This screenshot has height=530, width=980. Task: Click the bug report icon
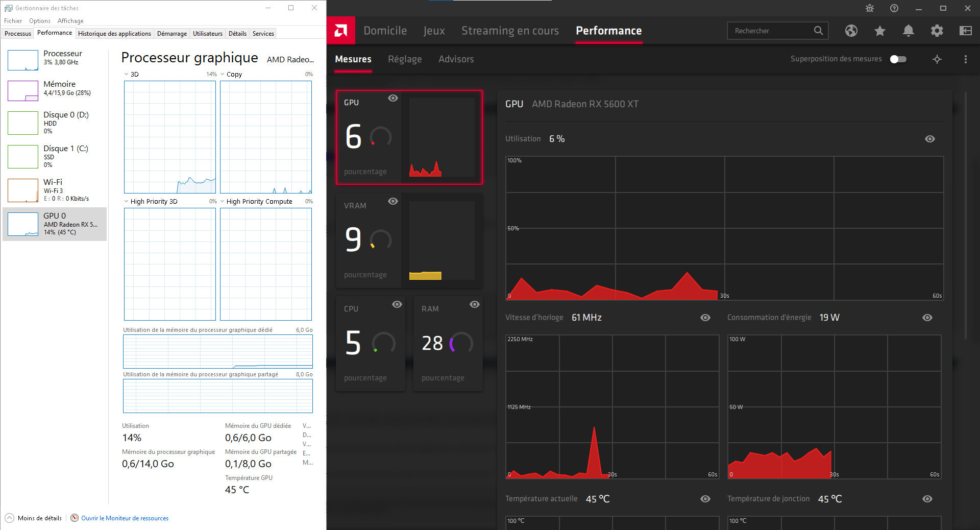(870, 8)
